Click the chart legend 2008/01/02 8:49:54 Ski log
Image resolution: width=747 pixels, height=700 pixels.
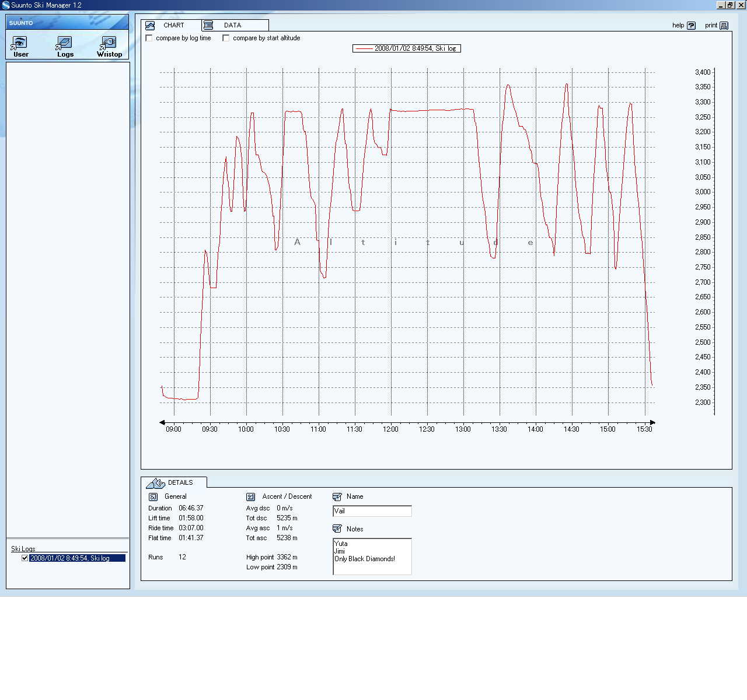(407, 48)
